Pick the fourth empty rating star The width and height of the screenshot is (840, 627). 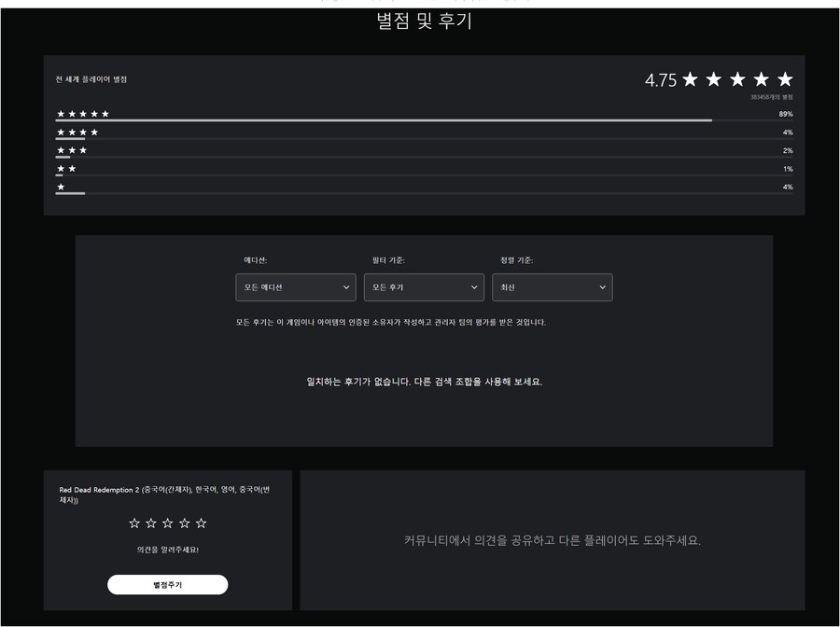(185, 523)
